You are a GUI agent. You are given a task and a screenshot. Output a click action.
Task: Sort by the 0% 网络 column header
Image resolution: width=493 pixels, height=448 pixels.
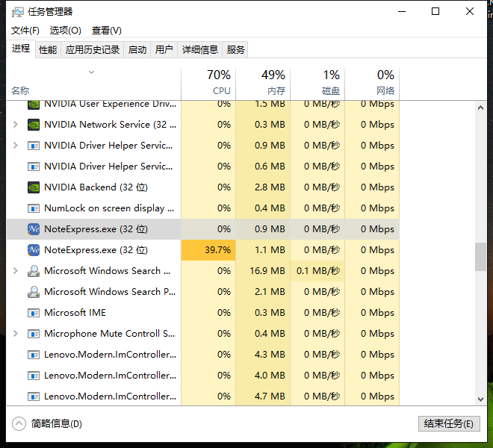pos(372,83)
